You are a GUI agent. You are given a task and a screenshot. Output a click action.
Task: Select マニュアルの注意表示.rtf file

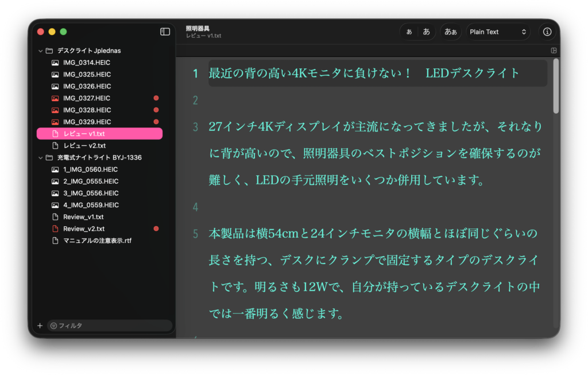pyautogui.click(x=97, y=241)
